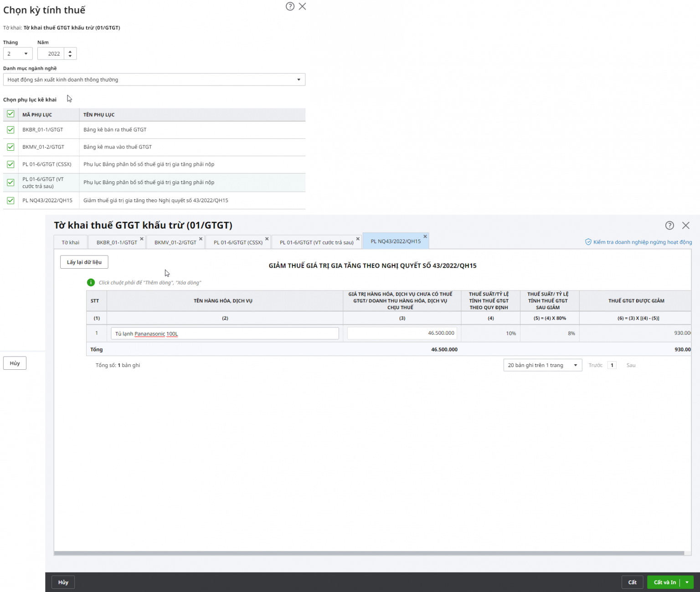Open the 20 bản ghi trên 1 trang dropdown
Viewport: 700px width, 592px height.
pyautogui.click(x=543, y=365)
